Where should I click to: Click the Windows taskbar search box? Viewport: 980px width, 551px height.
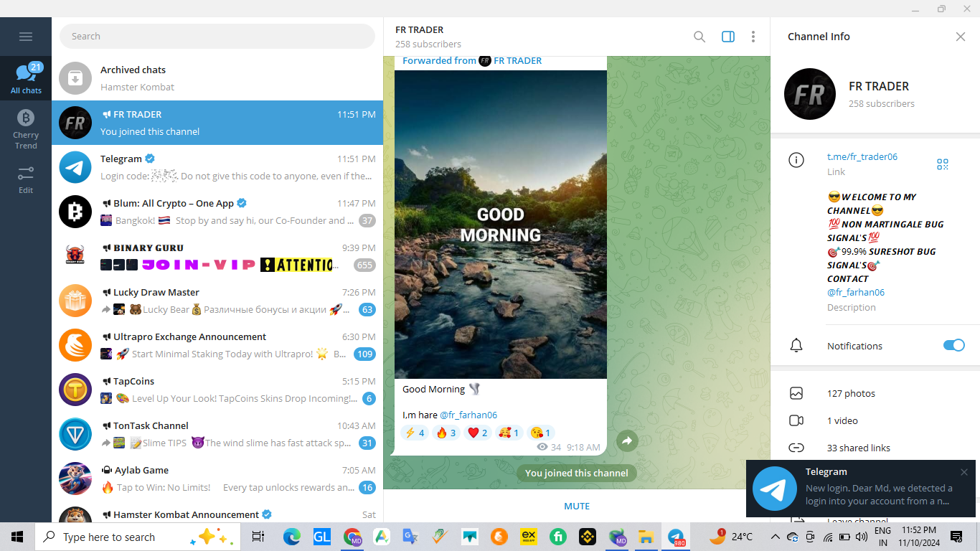click(137, 537)
